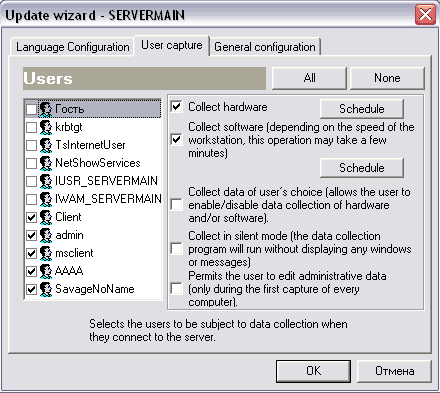
Task: Enable the TsInternetUser checkbox
Action: coord(31,145)
